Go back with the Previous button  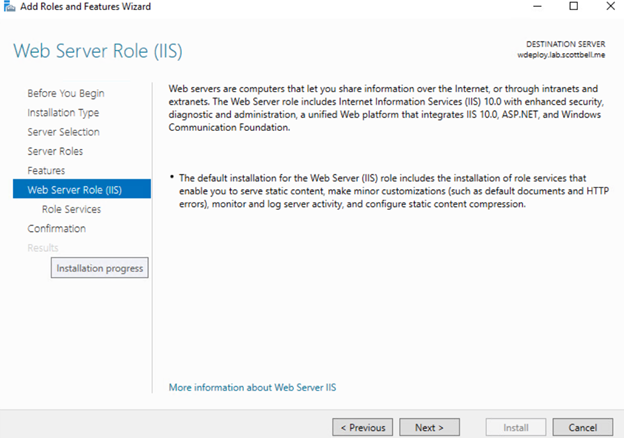coord(362,427)
